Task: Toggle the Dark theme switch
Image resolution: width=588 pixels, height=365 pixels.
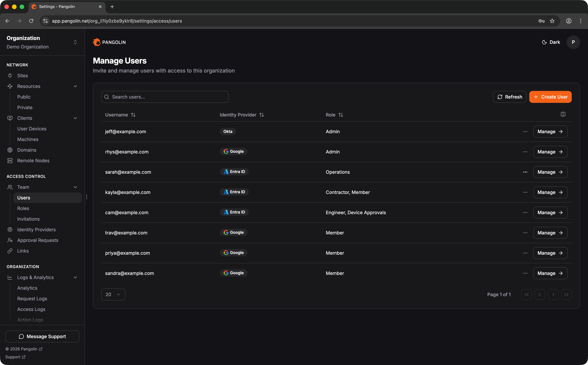Action: [551, 42]
